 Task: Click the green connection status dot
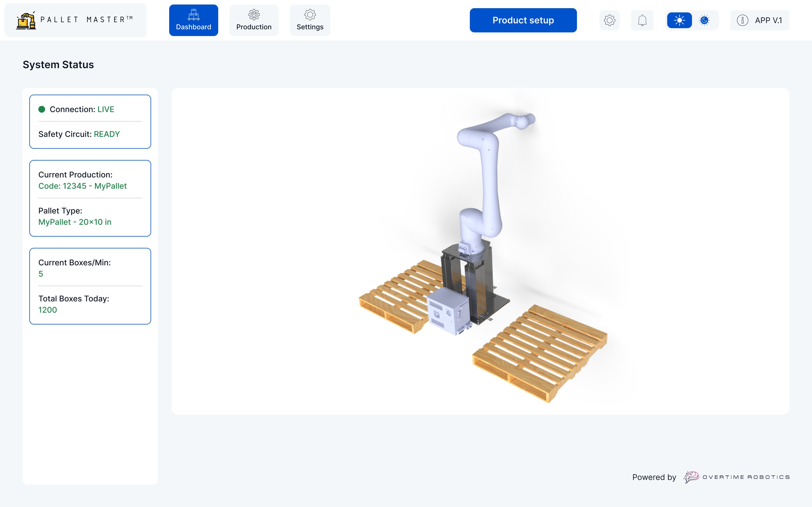(x=42, y=109)
